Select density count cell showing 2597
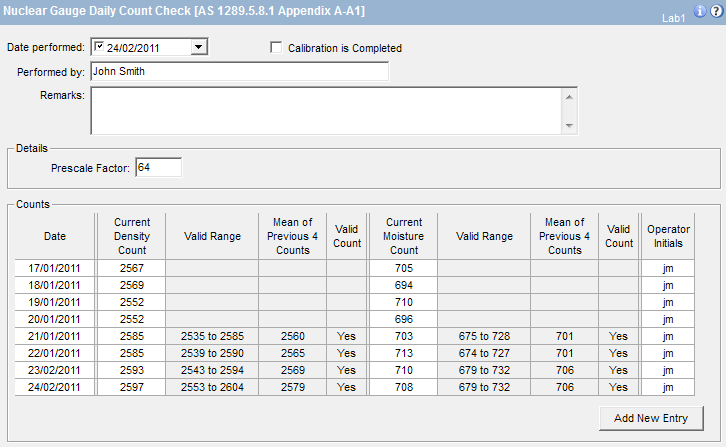 coord(131,387)
